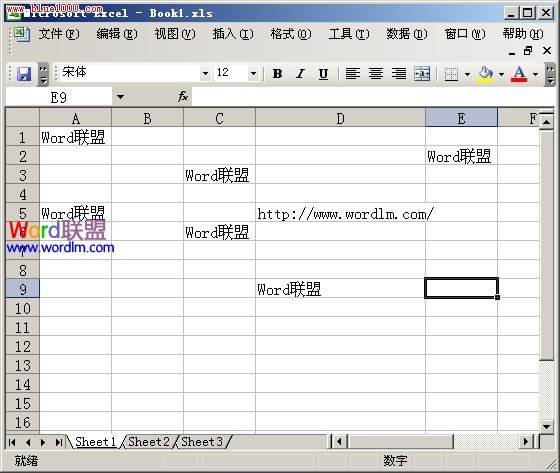Click the horizontal scrollbar right arrow

tap(526, 442)
